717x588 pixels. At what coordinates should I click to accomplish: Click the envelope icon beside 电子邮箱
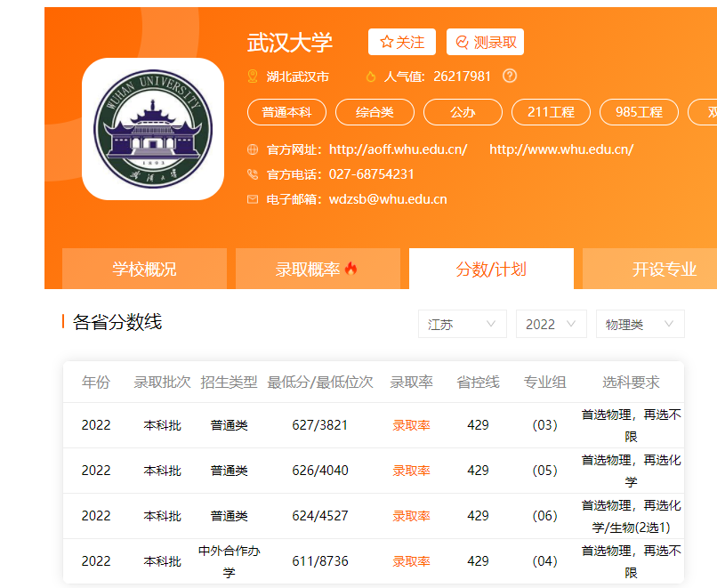(x=253, y=199)
